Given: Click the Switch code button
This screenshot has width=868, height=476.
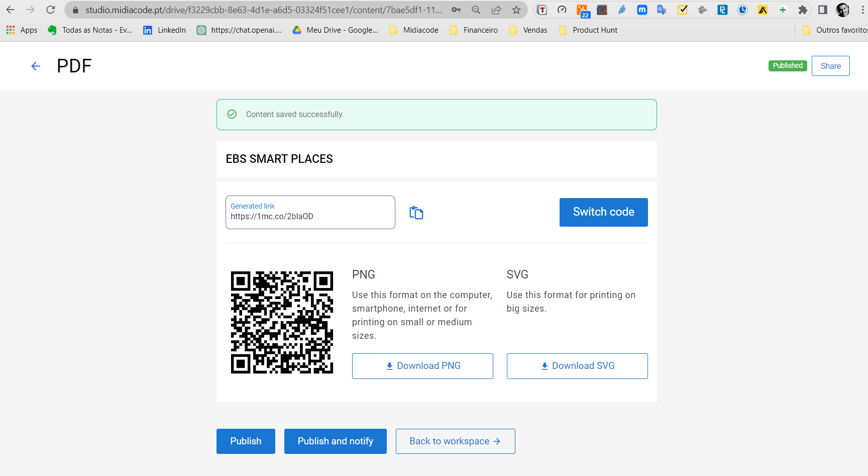Looking at the screenshot, I should (x=603, y=212).
